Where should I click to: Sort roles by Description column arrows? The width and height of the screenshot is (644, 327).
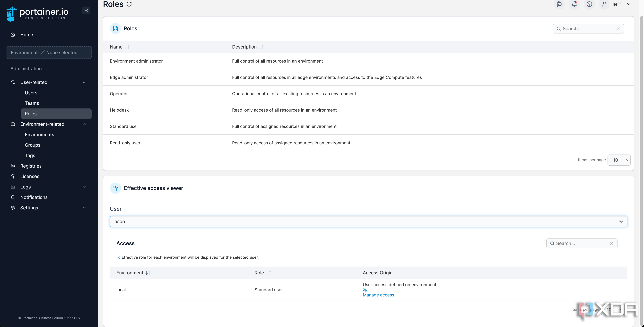pos(261,47)
